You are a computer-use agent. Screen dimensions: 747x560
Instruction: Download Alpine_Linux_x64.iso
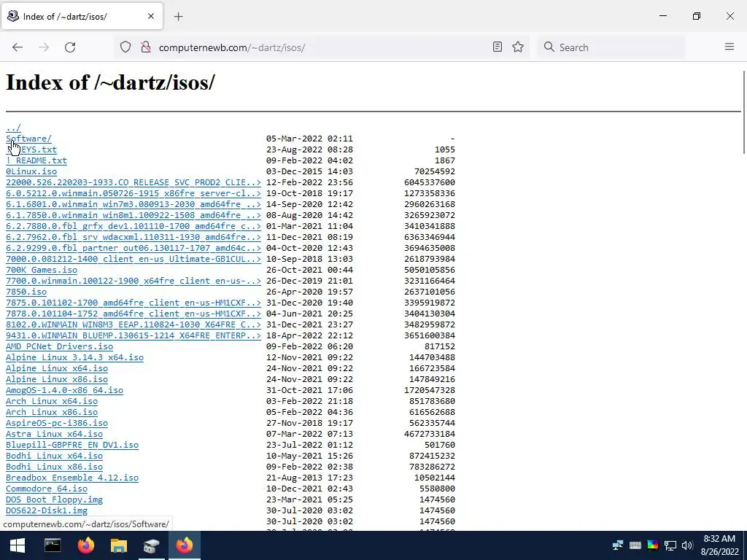57,368
